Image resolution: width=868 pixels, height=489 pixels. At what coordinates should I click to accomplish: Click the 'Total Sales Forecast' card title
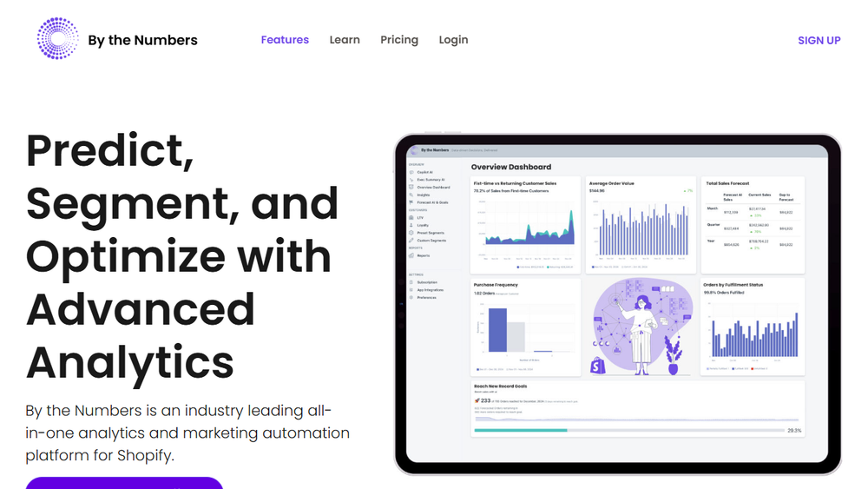click(727, 183)
